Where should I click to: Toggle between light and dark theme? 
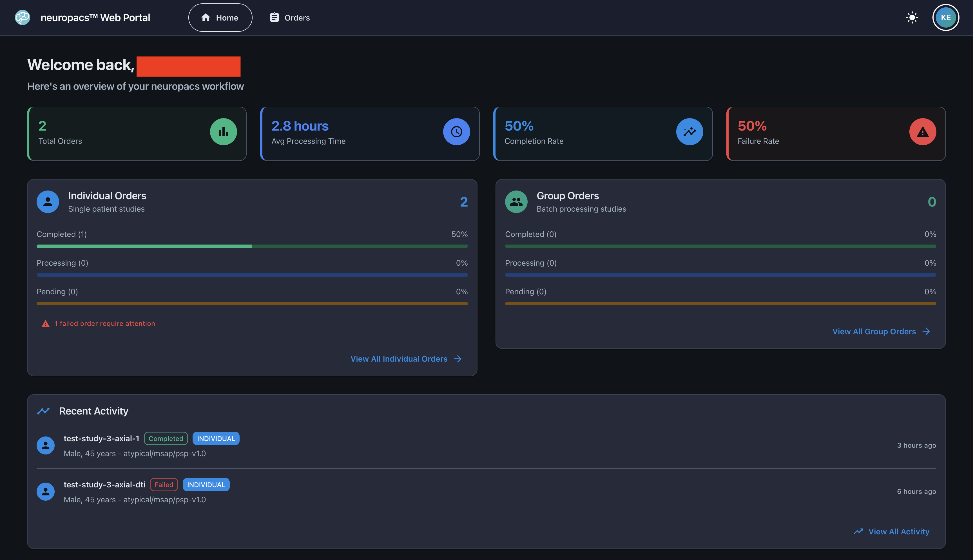[912, 17]
